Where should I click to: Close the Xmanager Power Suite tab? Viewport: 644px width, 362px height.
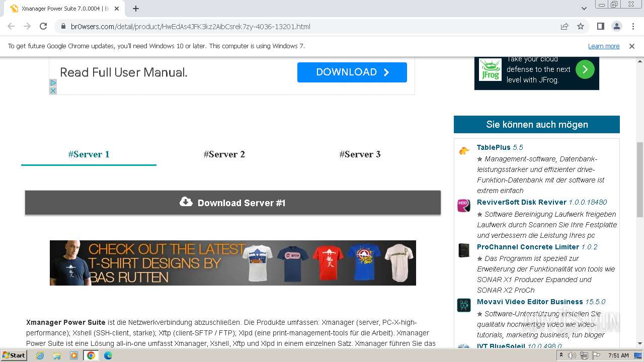(117, 9)
